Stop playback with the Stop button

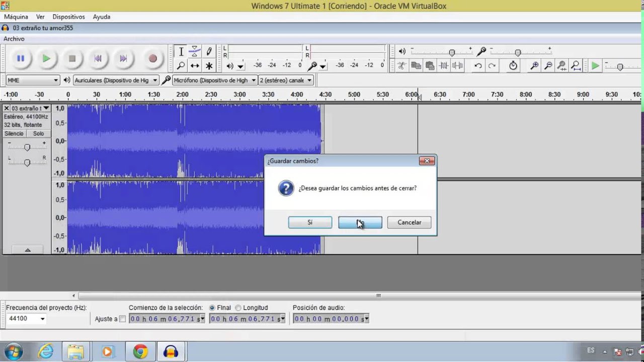72,58
